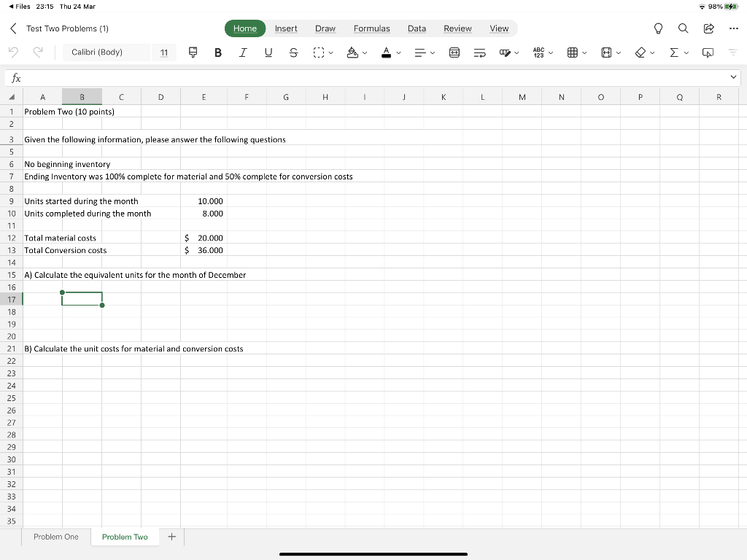Click the Merge cells icon

454,52
